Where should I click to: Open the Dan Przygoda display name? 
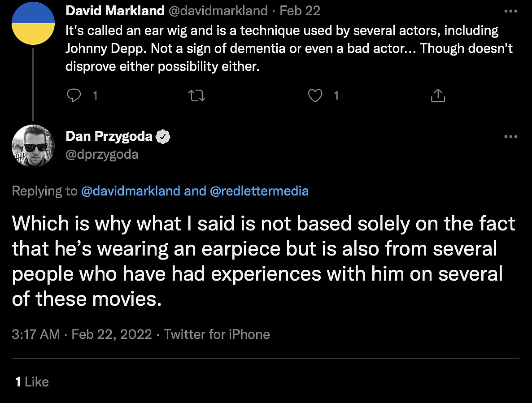point(109,136)
